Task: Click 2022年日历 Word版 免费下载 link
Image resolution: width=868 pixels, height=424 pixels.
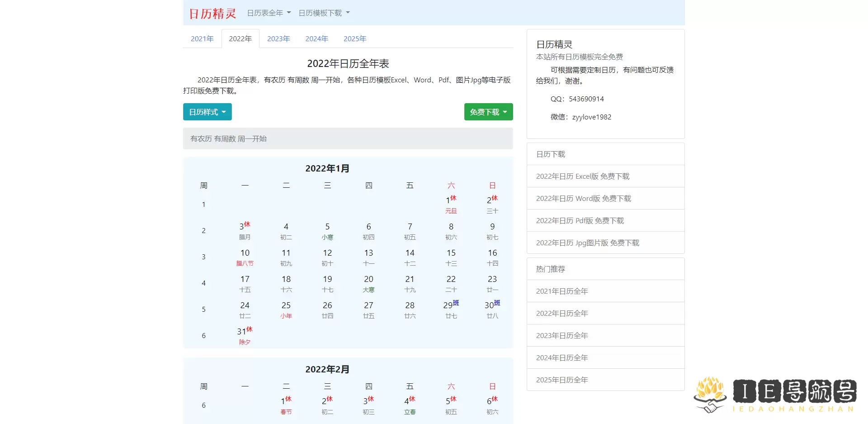Action: (x=584, y=199)
